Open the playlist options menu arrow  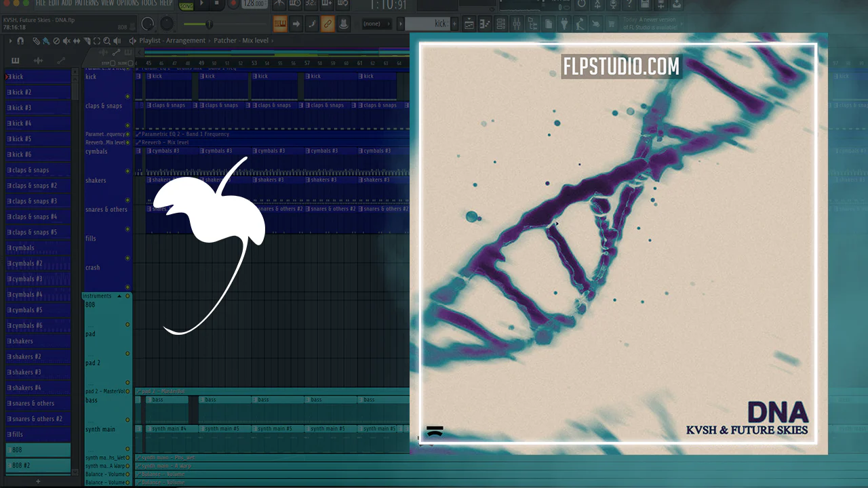[x=10, y=41]
